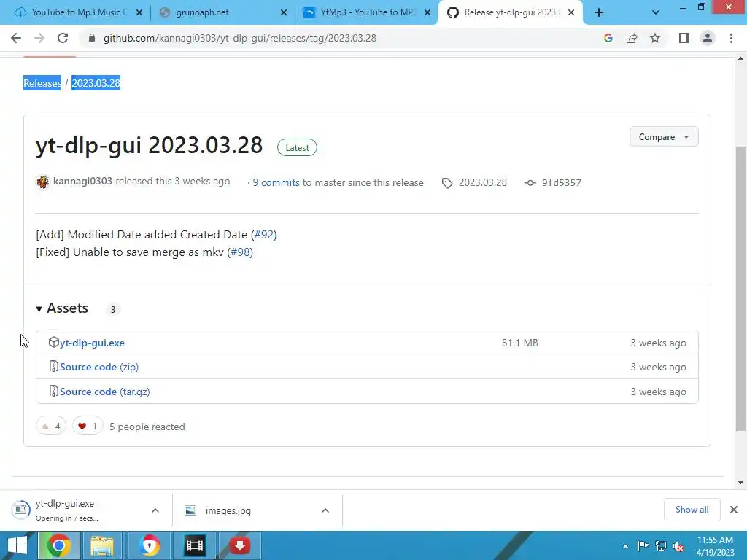Open the film strip video app in taskbar

click(194, 545)
